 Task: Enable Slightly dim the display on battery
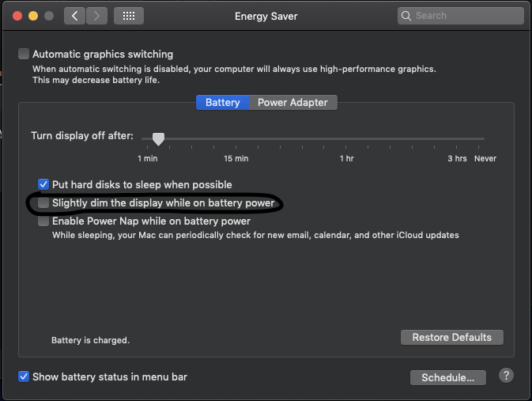click(x=43, y=202)
